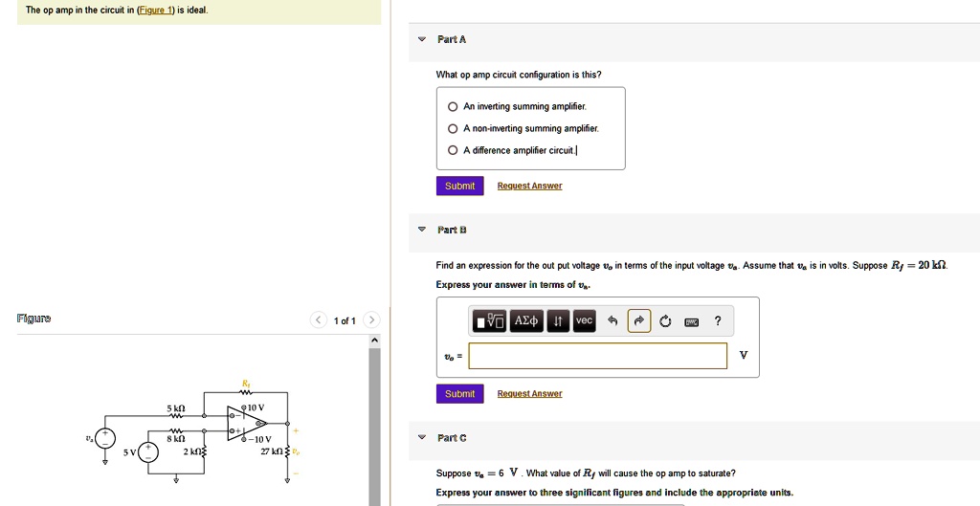
Task: Submit the Part B expression
Action: tap(460, 393)
